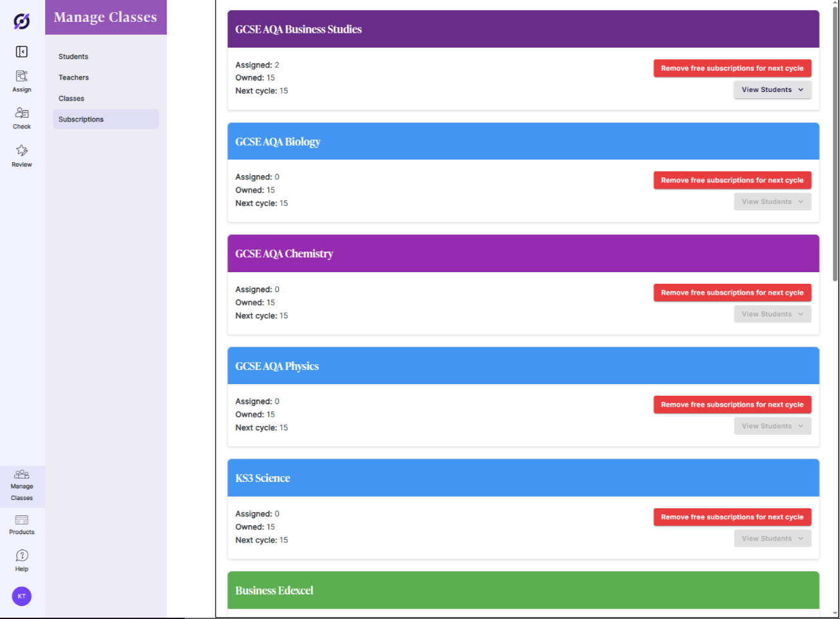Click the GCSE AQA Business Studies header
The height and width of the screenshot is (619, 840).
tap(523, 29)
